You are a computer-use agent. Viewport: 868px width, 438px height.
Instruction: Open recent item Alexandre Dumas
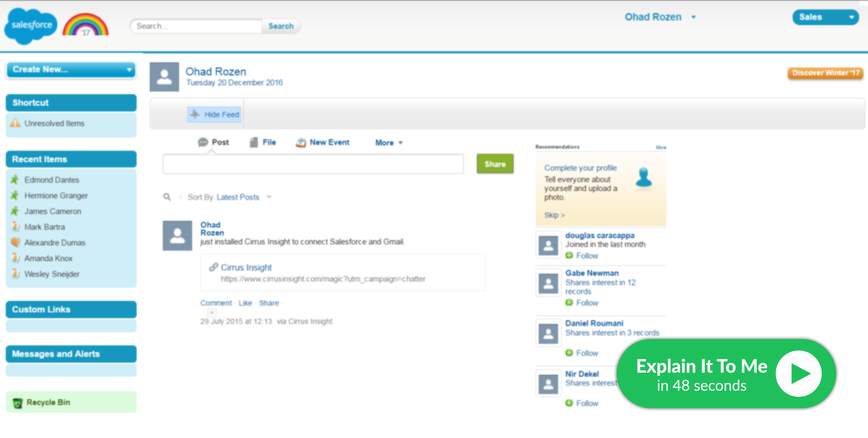pyautogui.click(x=55, y=243)
